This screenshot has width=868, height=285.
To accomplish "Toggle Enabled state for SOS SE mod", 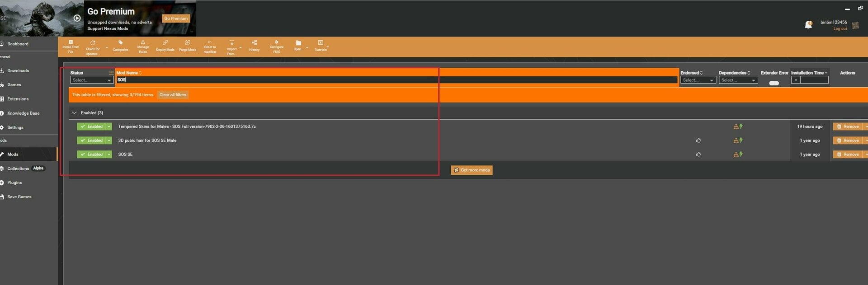I will click(91, 154).
